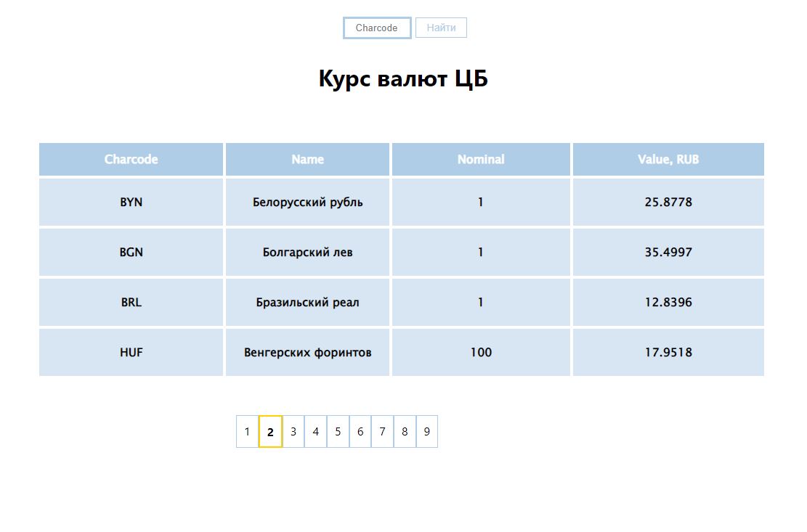Select the BYN charcode cell

131,202
